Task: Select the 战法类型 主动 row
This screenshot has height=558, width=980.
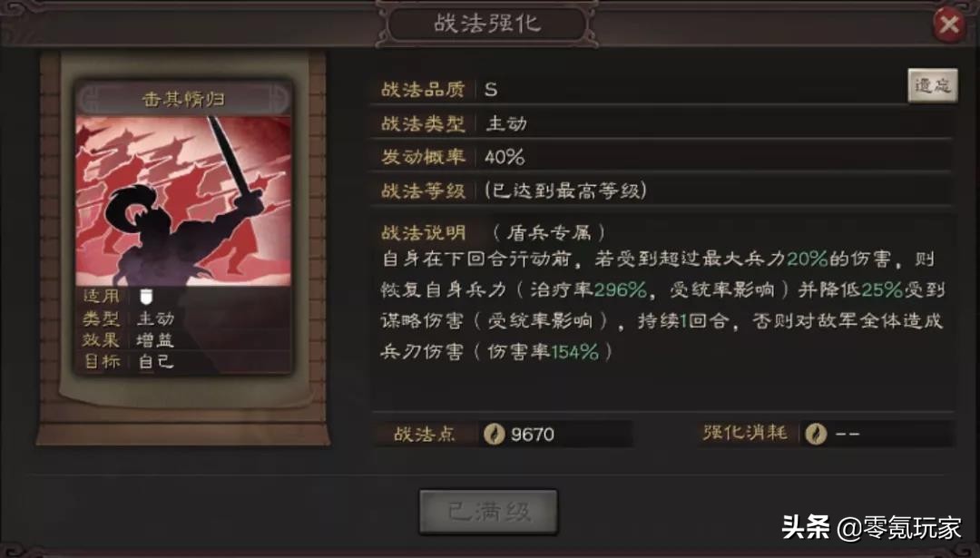Action: [662, 123]
